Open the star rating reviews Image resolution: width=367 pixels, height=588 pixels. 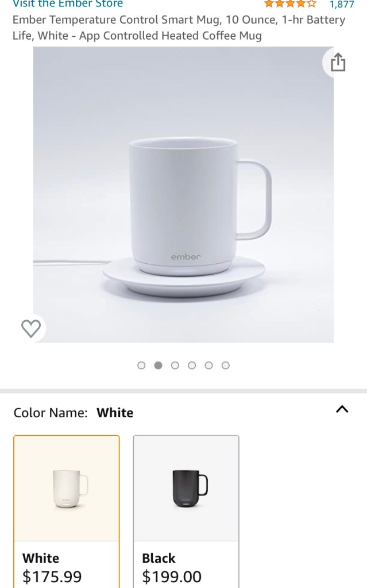(x=290, y=4)
